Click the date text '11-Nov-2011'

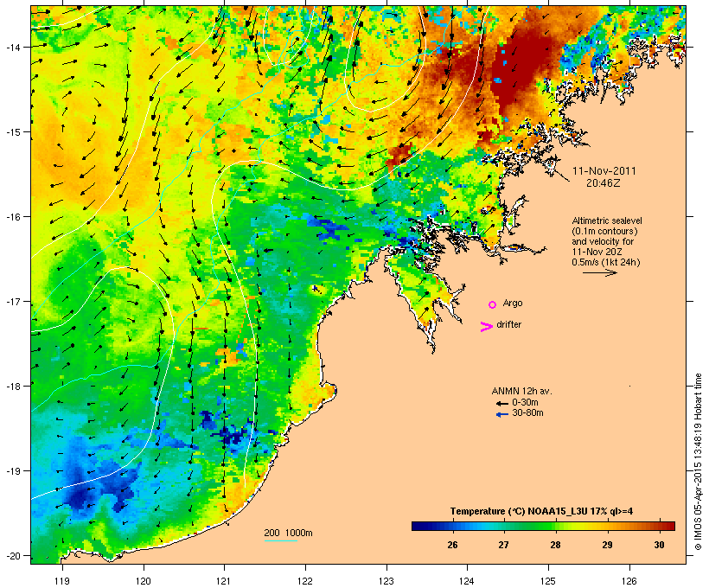click(x=604, y=171)
